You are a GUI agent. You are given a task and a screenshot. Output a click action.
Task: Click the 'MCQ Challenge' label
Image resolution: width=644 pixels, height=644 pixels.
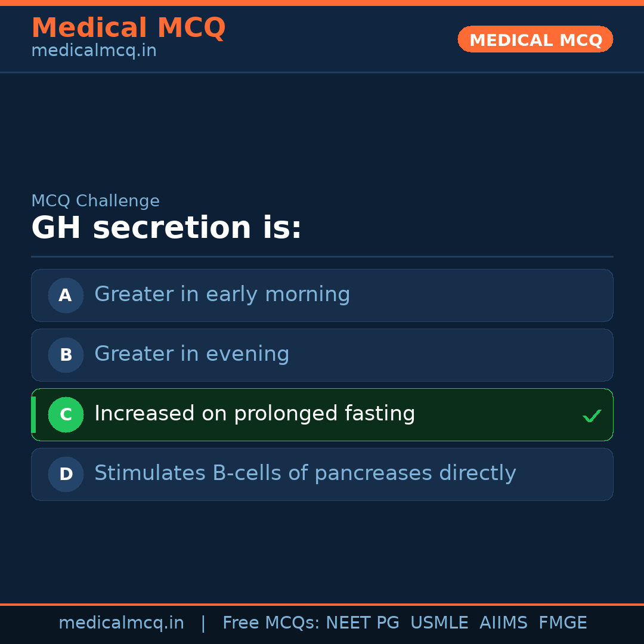pyautogui.click(x=95, y=201)
